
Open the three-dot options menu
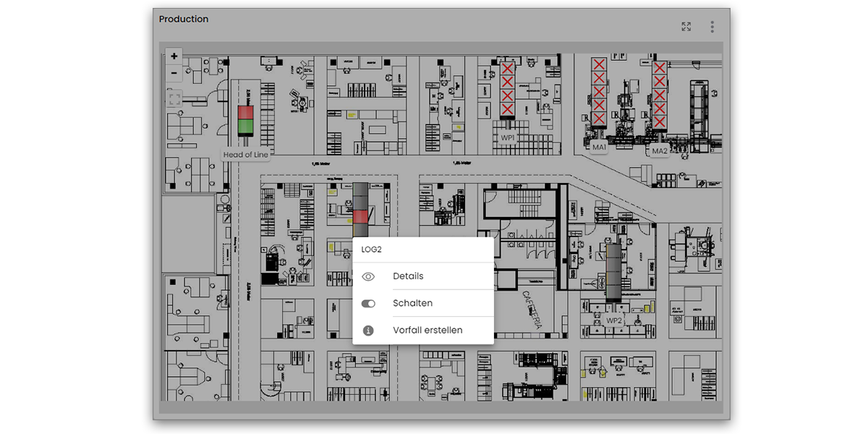[712, 27]
